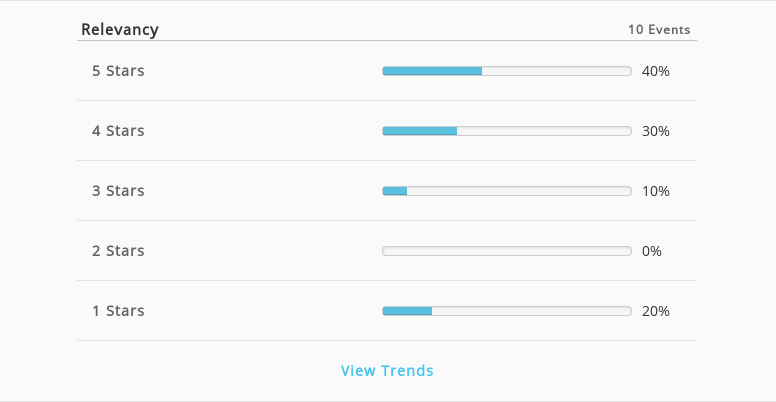This screenshot has width=776, height=402.
Task: Select the 3 Stars row label
Action: (x=118, y=191)
